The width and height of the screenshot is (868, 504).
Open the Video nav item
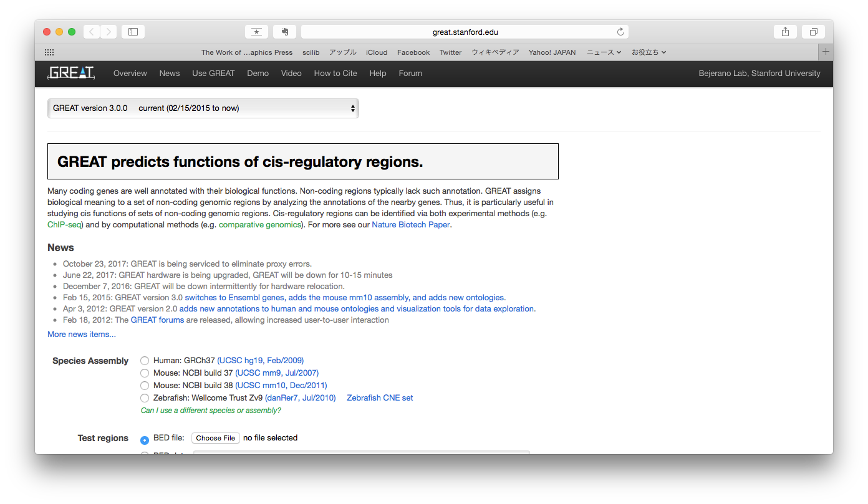291,73
